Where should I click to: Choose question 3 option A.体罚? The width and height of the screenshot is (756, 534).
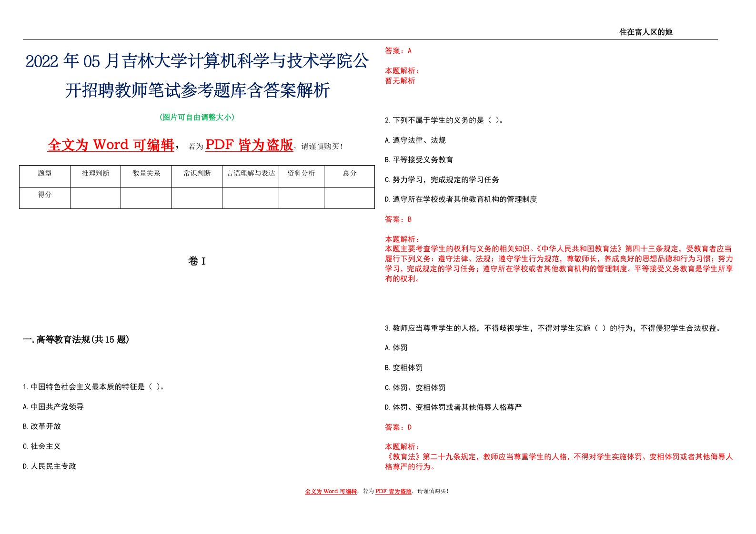[x=396, y=348]
